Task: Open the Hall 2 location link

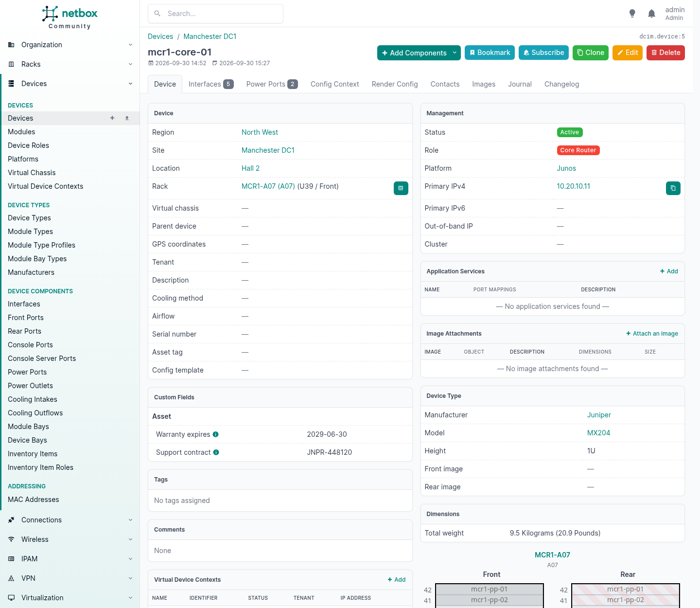Action: [250, 168]
